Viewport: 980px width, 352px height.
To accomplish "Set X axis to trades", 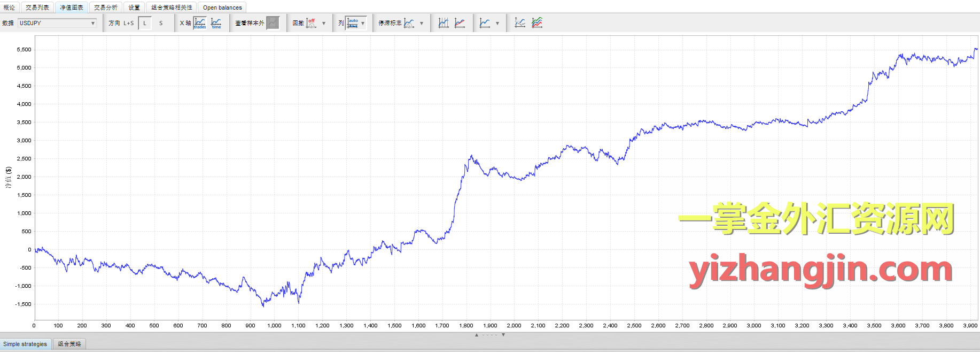I will click(x=200, y=23).
